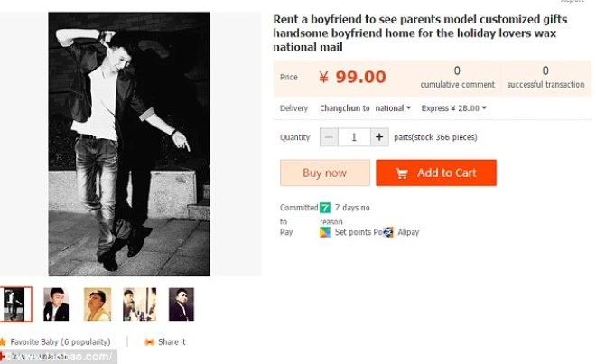Click the Share it icon
The height and width of the screenshot is (364, 596).
(149, 342)
